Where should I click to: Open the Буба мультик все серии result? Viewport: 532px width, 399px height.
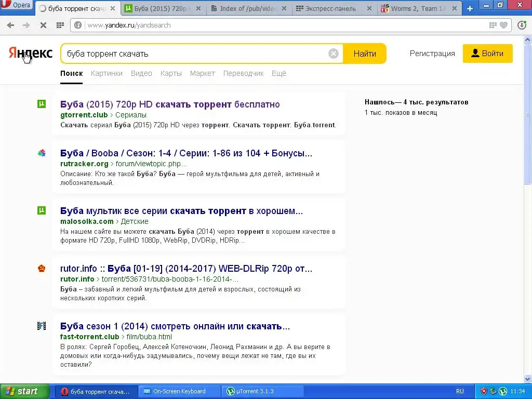[181, 211]
